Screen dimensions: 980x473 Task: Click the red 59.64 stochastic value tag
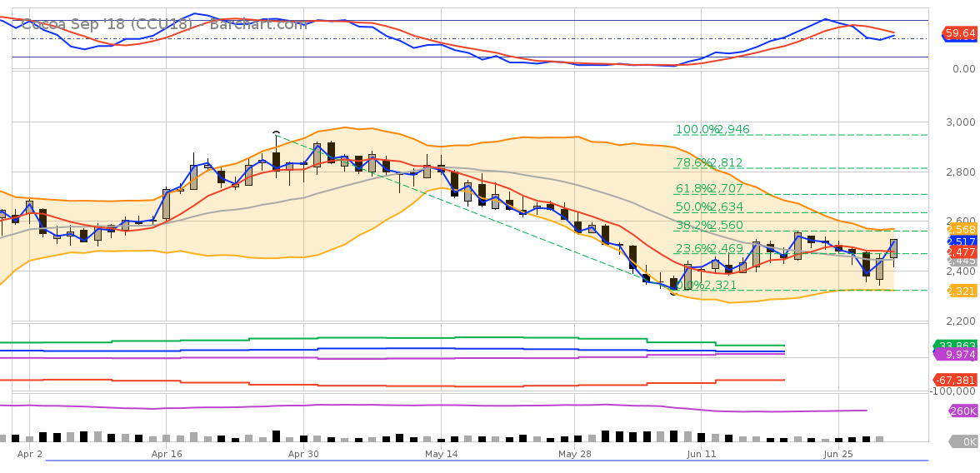click(x=960, y=32)
